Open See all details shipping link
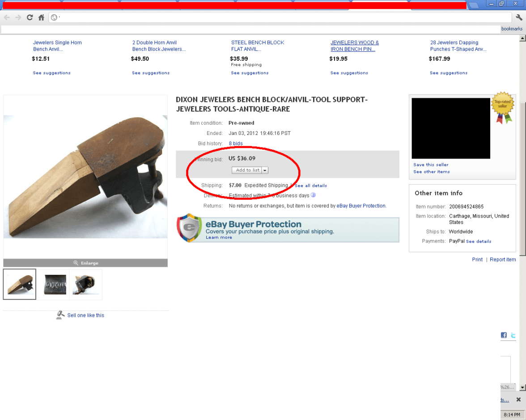The width and height of the screenshot is (526, 420). tap(310, 185)
